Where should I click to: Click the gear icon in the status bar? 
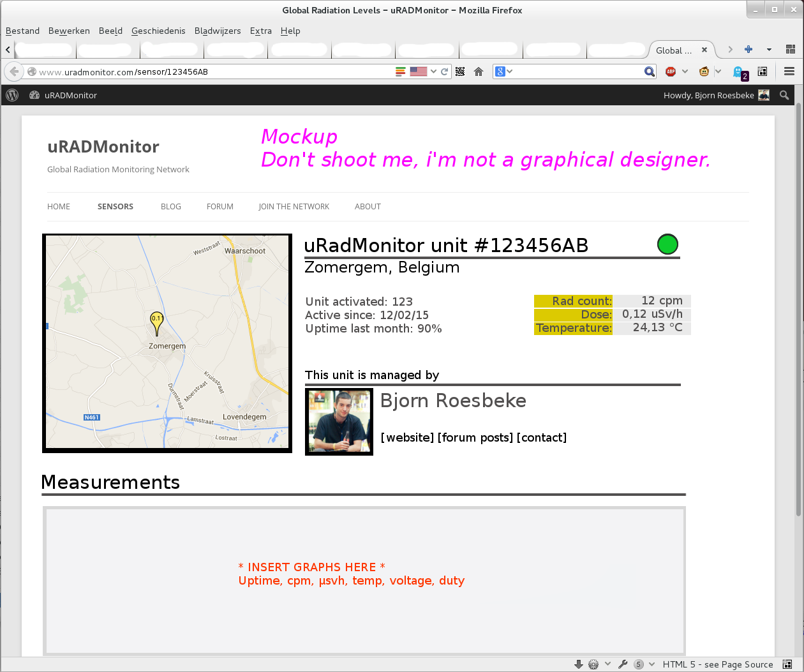point(593,664)
